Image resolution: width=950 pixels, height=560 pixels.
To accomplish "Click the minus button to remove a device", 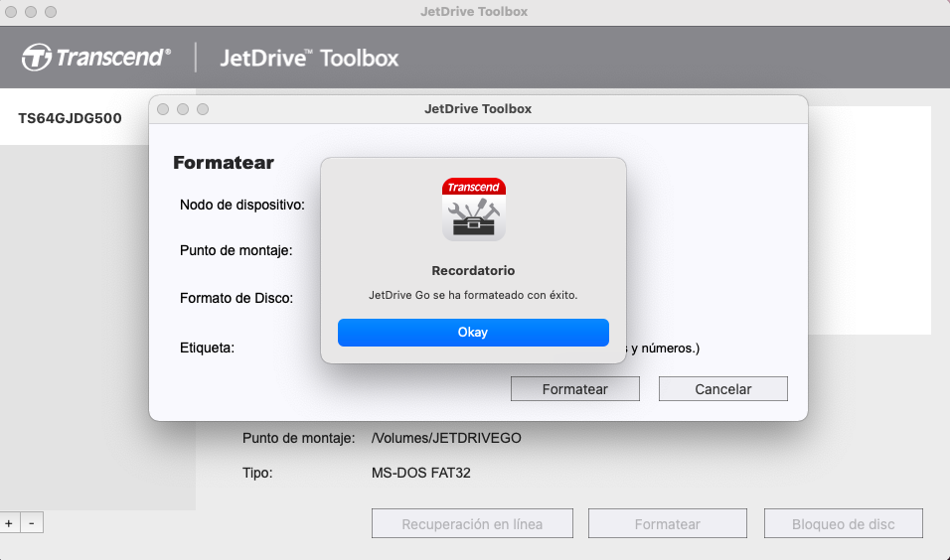I will 32,523.
